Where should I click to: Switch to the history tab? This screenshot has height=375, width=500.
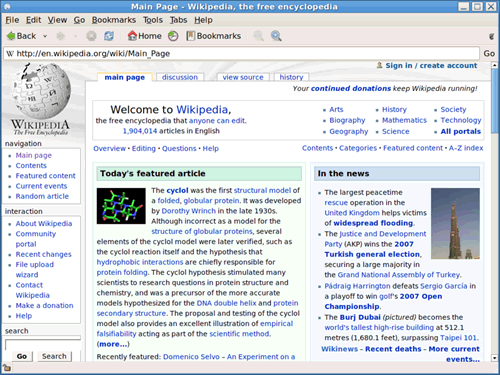(x=291, y=77)
